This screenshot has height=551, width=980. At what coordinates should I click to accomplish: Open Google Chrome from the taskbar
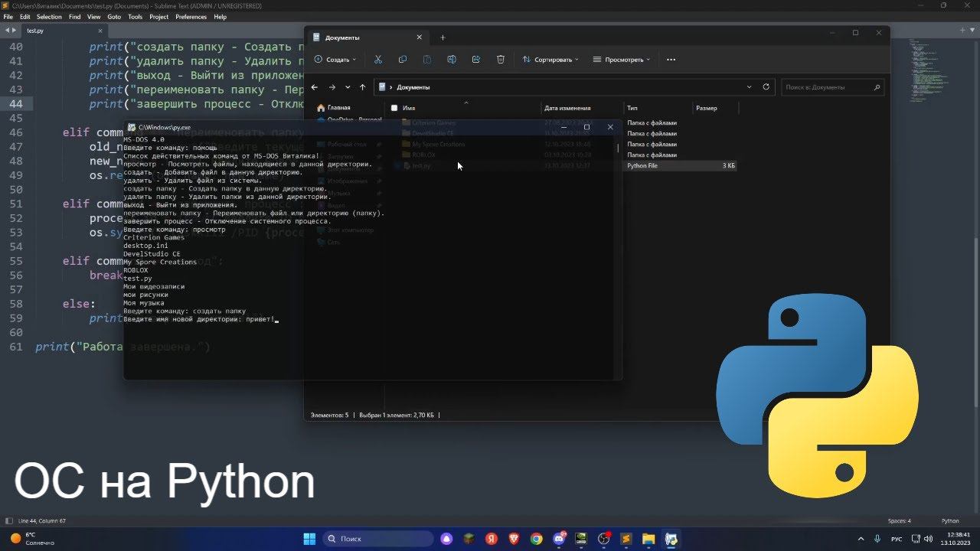tap(536, 539)
